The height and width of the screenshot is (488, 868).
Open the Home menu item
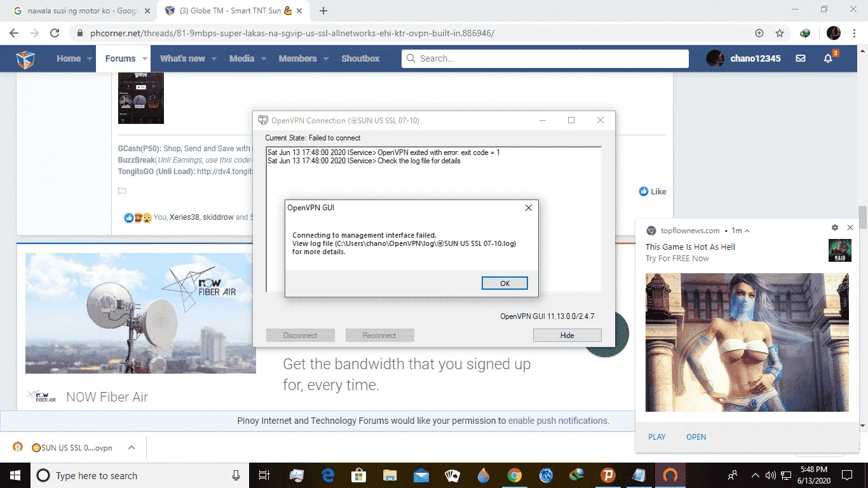coord(69,58)
